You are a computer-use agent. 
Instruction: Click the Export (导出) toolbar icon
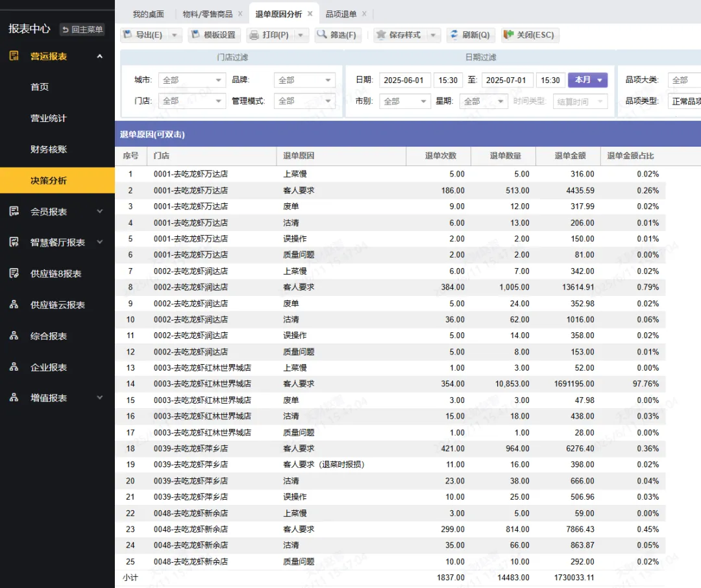pyautogui.click(x=128, y=35)
